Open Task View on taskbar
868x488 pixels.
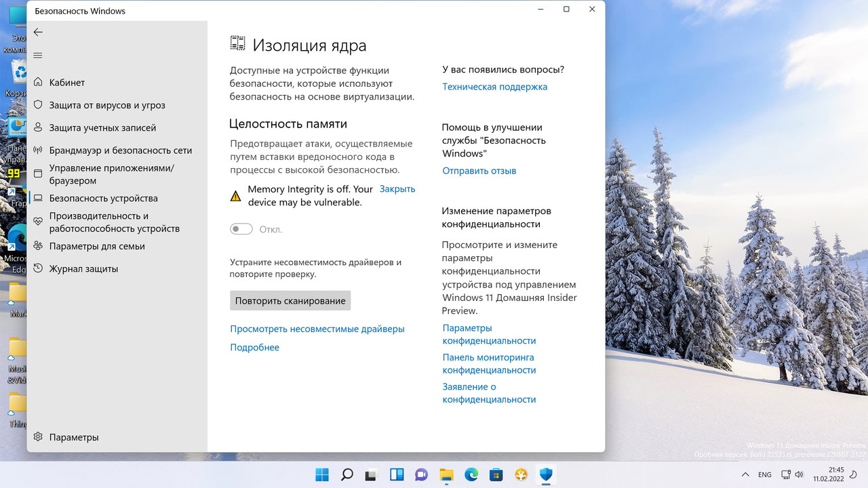[x=372, y=474]
